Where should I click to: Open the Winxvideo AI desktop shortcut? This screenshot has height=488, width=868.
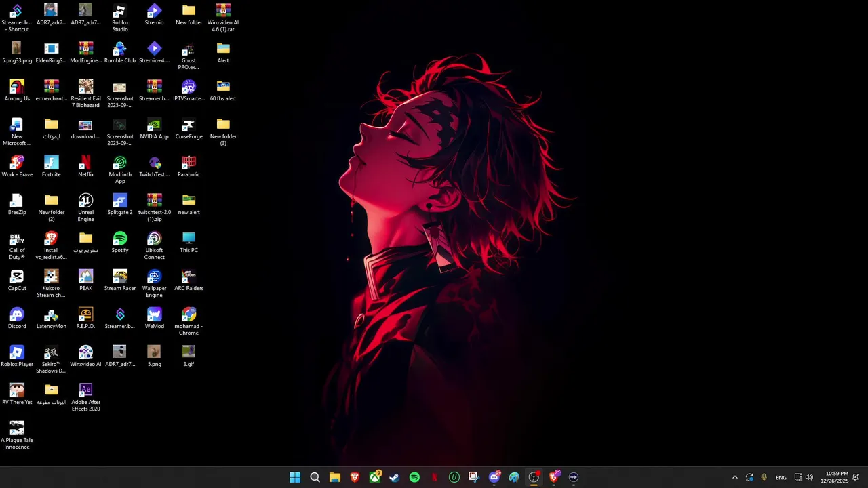point(85,357)
